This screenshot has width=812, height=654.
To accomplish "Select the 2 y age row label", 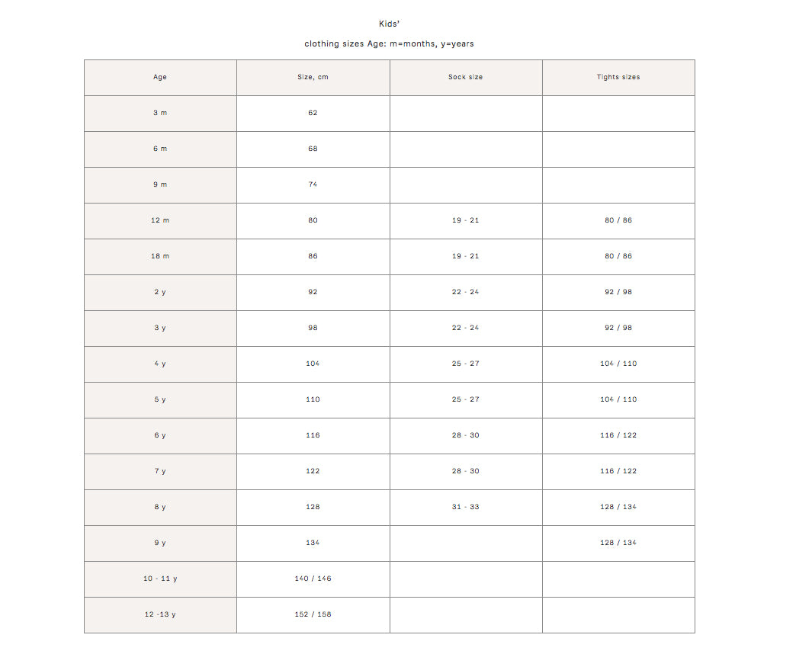I will [160, 292].
